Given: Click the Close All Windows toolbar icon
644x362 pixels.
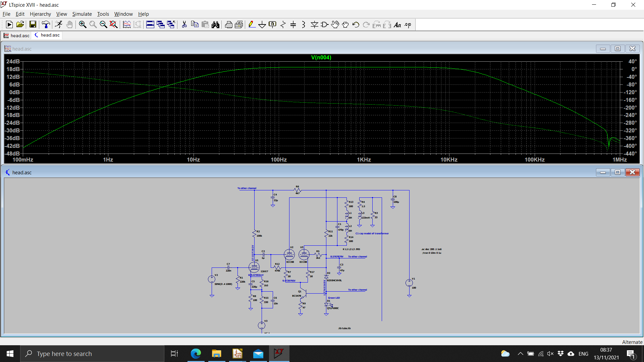Looking at the screenshot, I should 171,24.
